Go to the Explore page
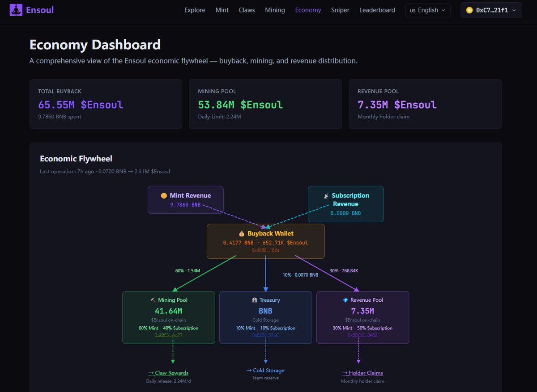 point(195,10)
